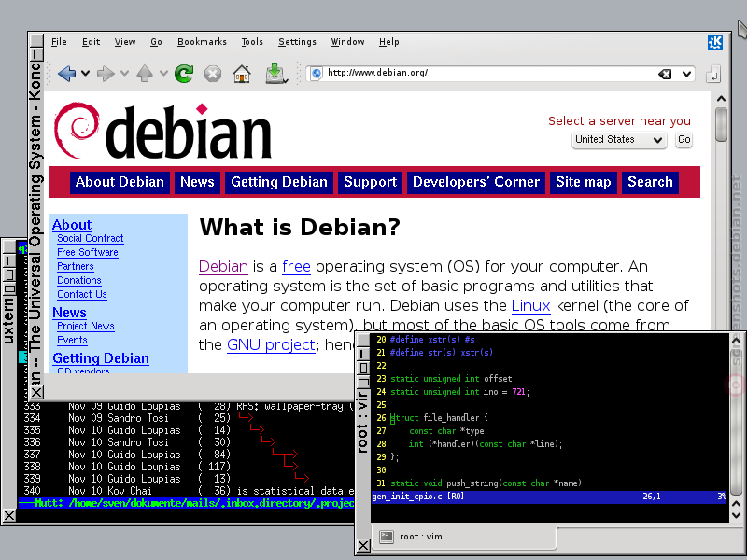Viewport: 747px width, 560px height.
Task: Click the Site map navigation button
Action: coord(583,182)
